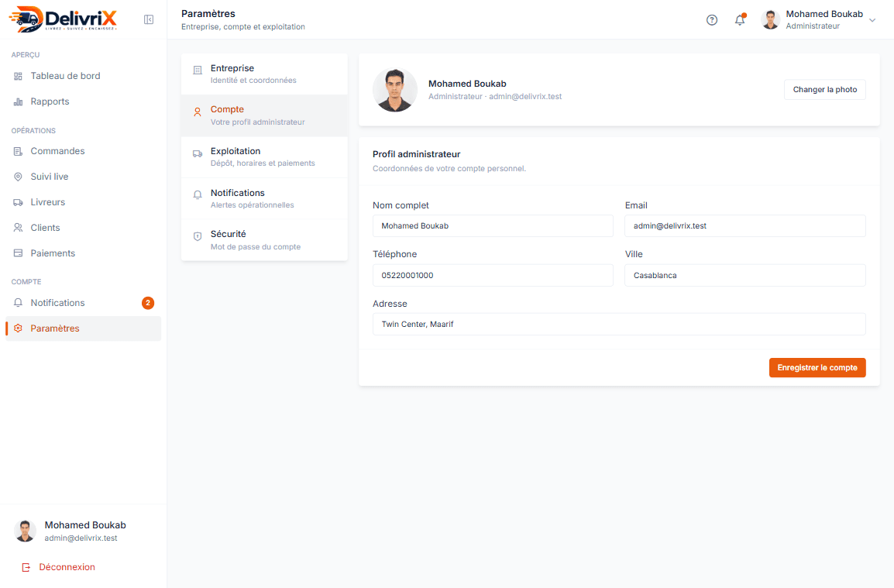Click the Commandes list icon
The height and width of the screenshot is (588, 894).
pyautogui.click(x=19, y=151)
